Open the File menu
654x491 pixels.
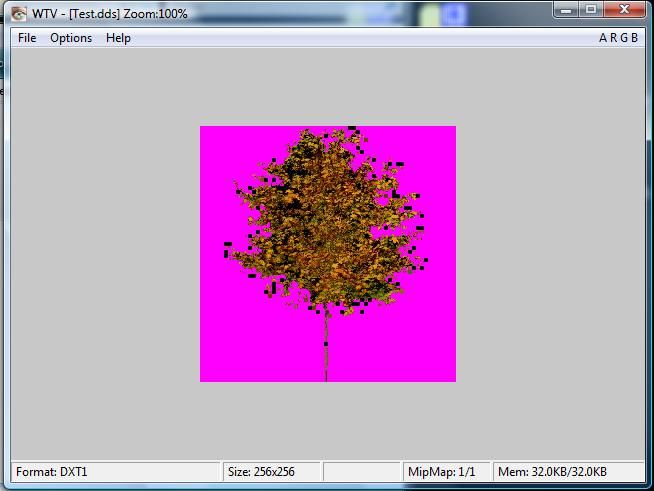27,38
